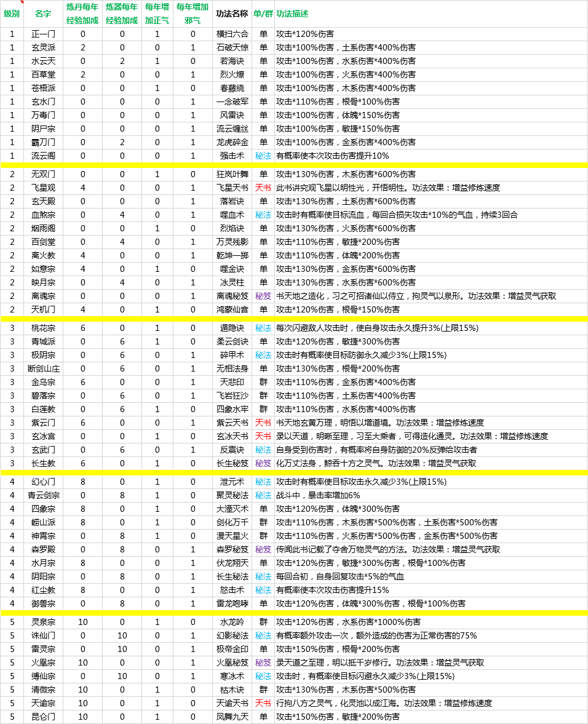588x724 pixels.
Task: Click the skill name "凤舞九天"
Action: point(232,717)
